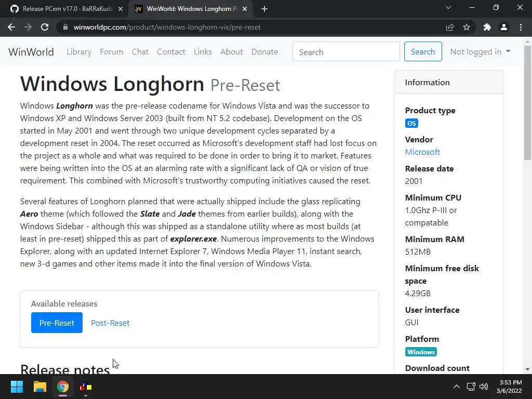
Task: Open the Forum nav item
Action: pos(111,52)
